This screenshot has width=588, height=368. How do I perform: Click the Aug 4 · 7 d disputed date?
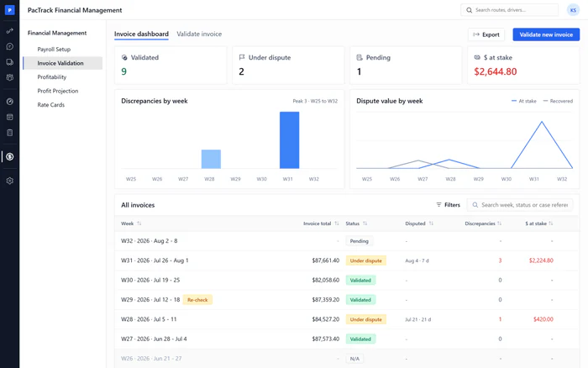[417, 260]
